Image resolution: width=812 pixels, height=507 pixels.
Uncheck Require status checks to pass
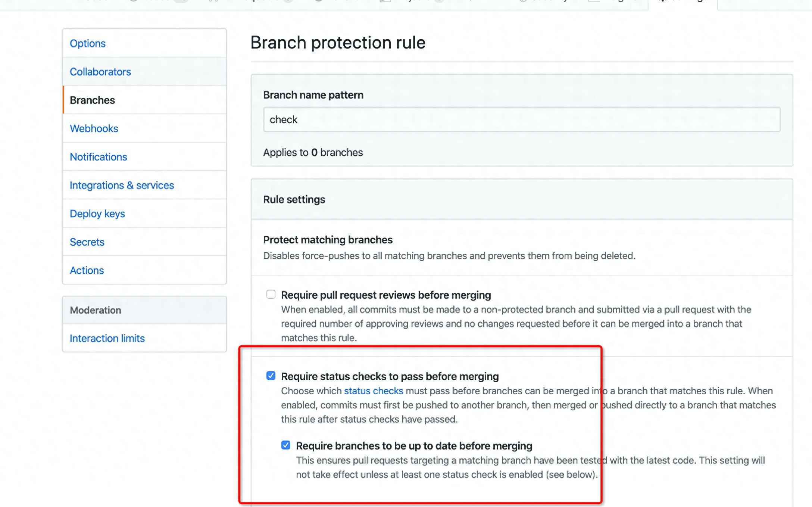pos(271,376)
